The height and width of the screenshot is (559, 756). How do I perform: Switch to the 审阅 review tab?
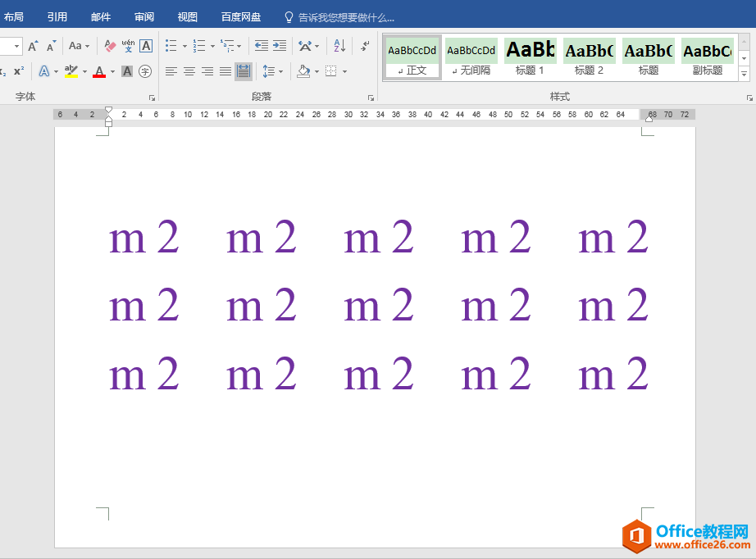[x=144, y=17]
